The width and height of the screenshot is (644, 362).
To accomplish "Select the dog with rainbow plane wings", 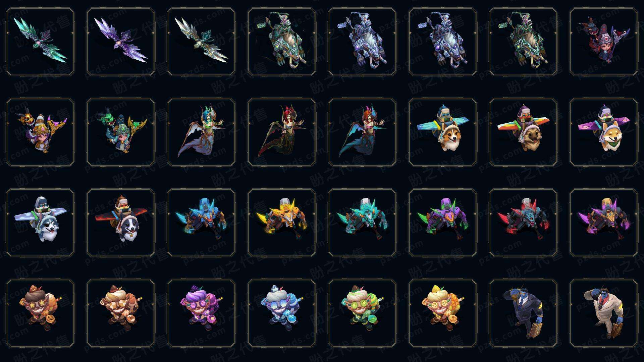I will [x=523, y=132].
